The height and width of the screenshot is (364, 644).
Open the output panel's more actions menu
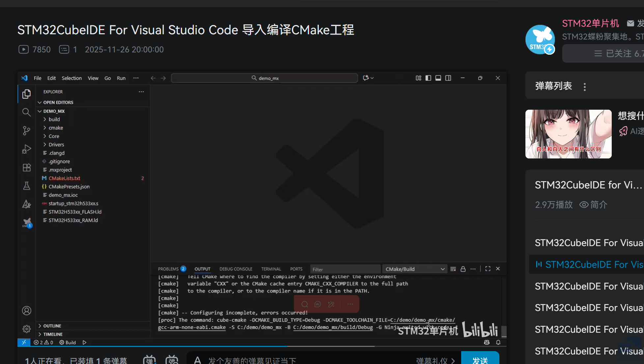tap(473, 269)
